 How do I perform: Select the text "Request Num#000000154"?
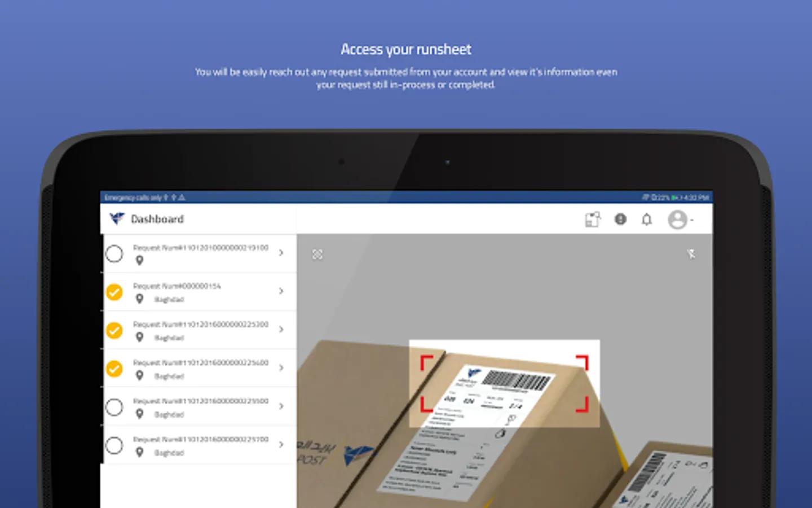click(x=177, y=286)
